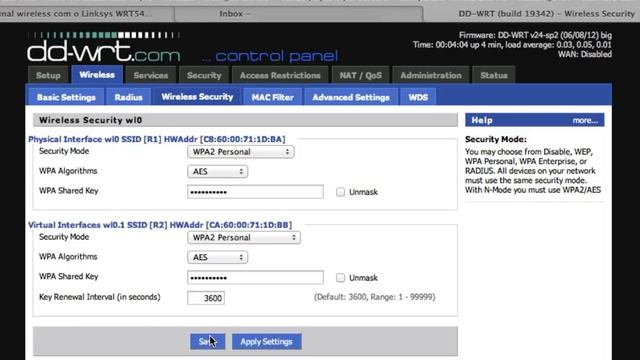The width and height of the screenshot is (640, 360).
Task: Tick Unmask checkbox for wl0.1 key
Action: pos(340,278)
